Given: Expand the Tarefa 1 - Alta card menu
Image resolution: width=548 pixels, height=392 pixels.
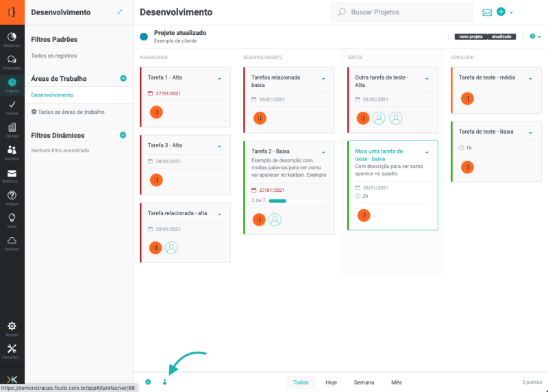Looking at the screenshot, I should 219,79.
